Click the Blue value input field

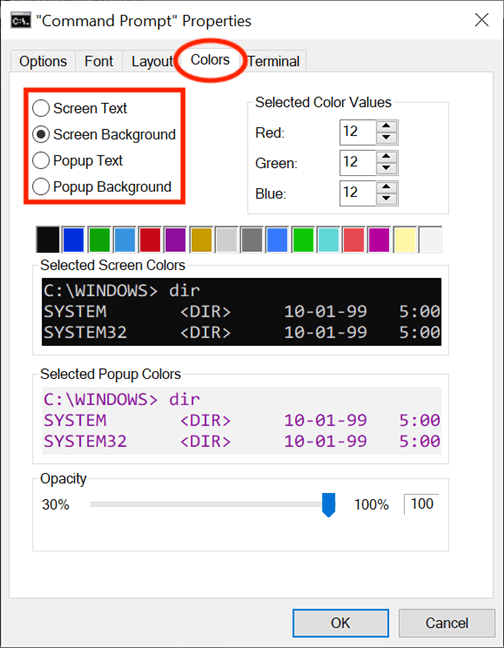pyautogui.click(x=357, y=193)
